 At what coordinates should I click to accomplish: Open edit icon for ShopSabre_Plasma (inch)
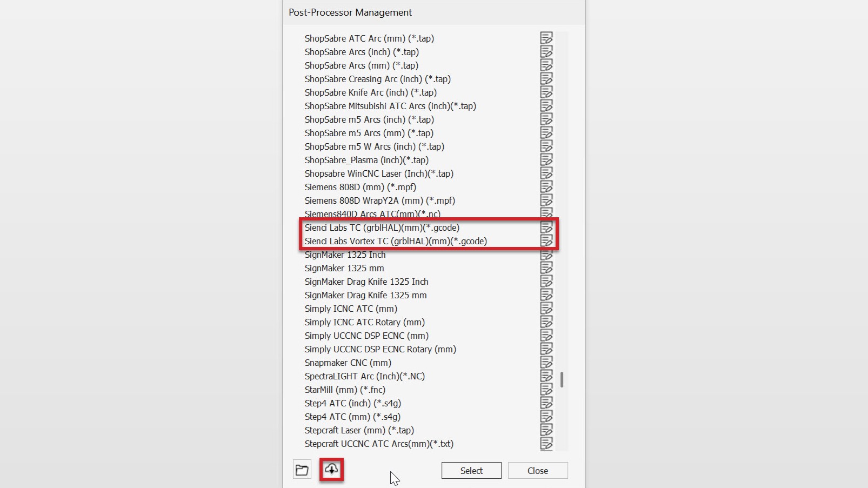[x=546, y=159]
